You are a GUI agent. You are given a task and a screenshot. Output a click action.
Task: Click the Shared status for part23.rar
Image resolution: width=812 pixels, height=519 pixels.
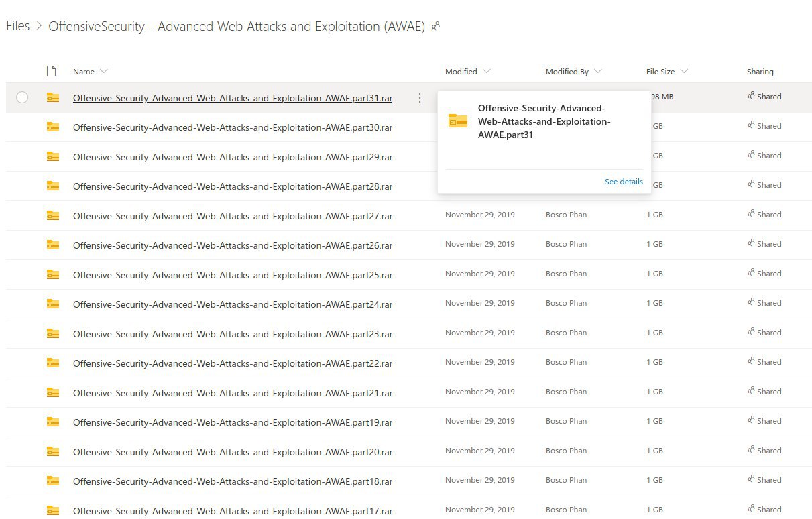pyautogui.click(x=764, y=333)
